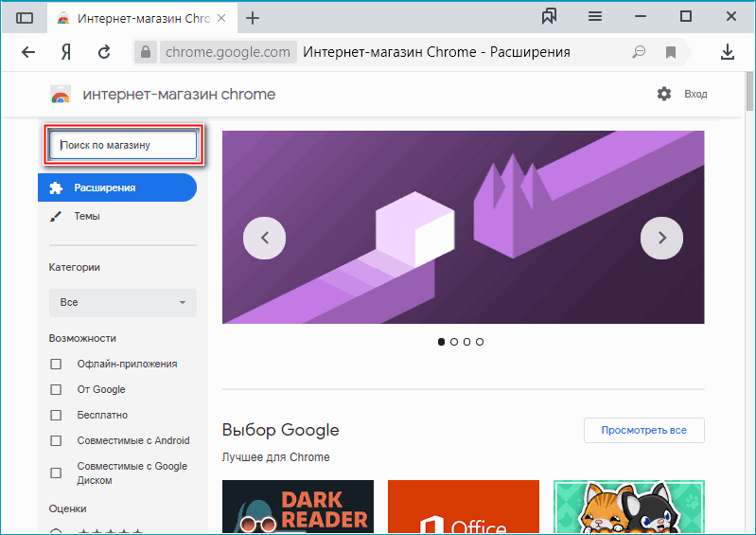Click the chrome.google.com address domain
The image size is (756, 535).
[228, 52]
